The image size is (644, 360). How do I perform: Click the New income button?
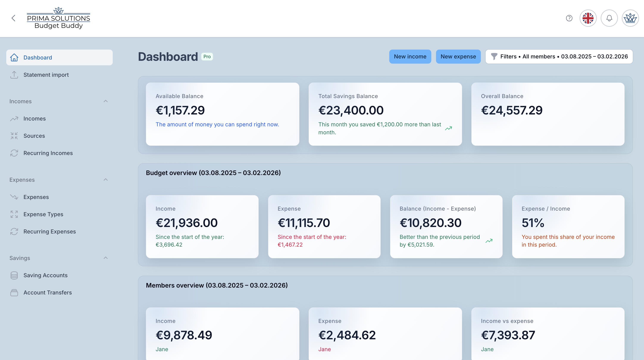(x=410, y=56)
